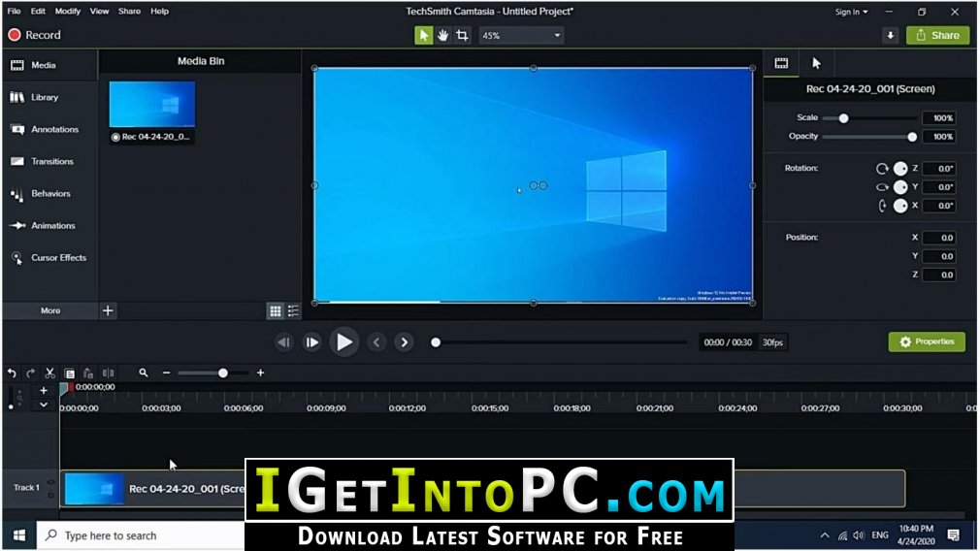Switch media bin to list view
The image size is (980, 551).
[293, 310]
